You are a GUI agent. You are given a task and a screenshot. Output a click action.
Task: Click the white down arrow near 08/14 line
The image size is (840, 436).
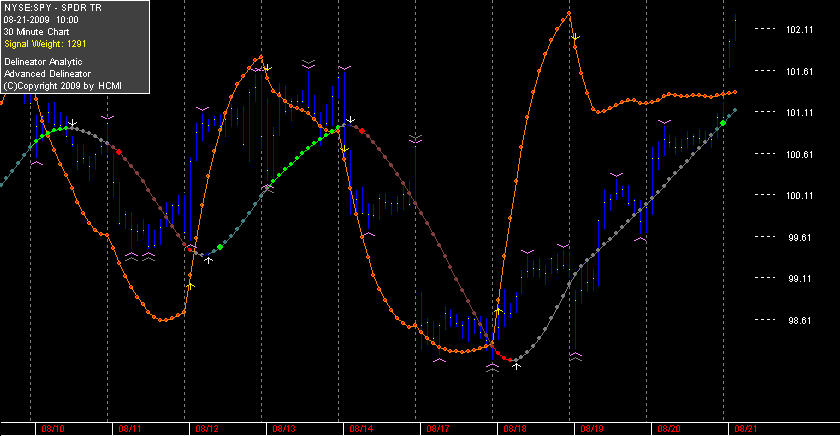(350, 119)
